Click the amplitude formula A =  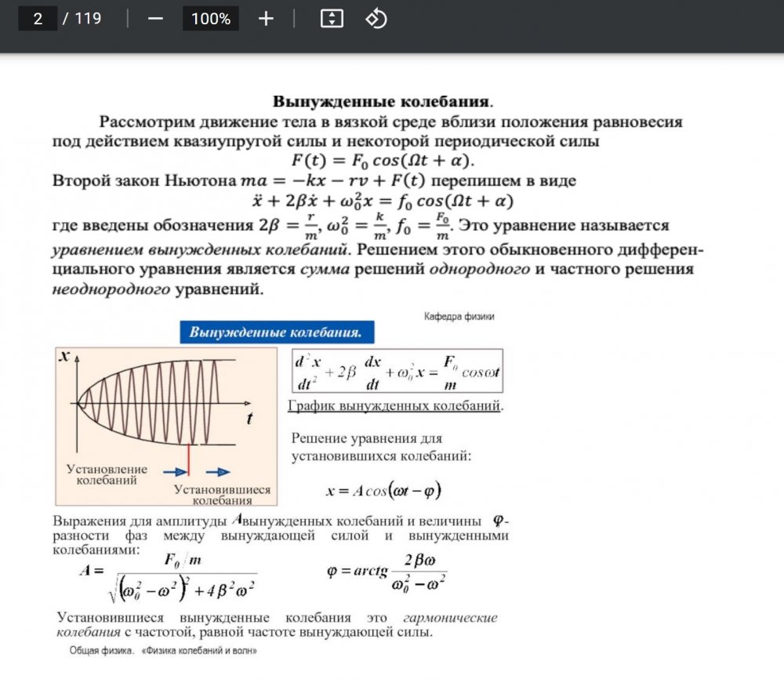pos(169,576)
